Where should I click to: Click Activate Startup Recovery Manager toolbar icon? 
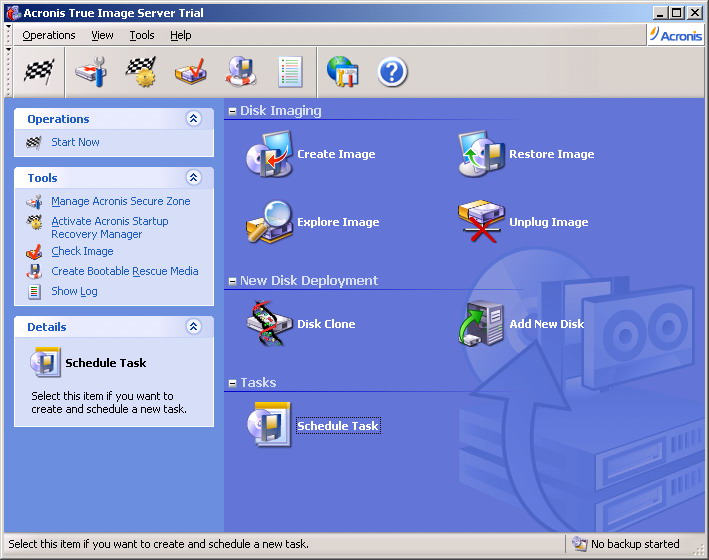click(x=141, y=72)
